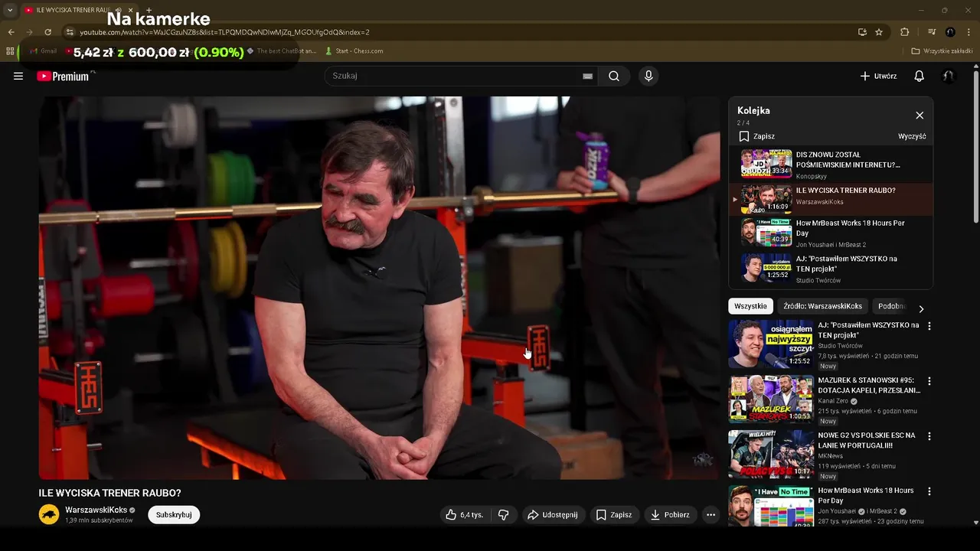Viewport: 980px width, 551px height.
Task: Open WarszawskiKoks channel name link
Action: point(96,510)
